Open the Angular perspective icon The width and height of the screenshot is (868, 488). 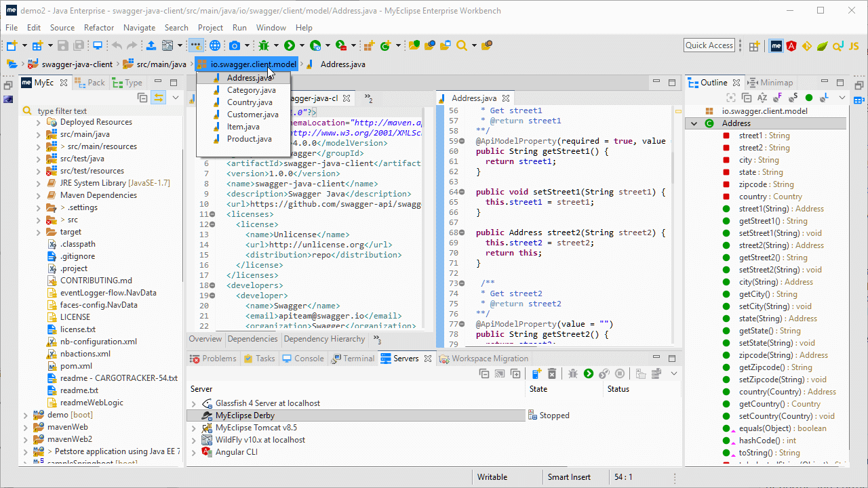(x=791, y=46)
